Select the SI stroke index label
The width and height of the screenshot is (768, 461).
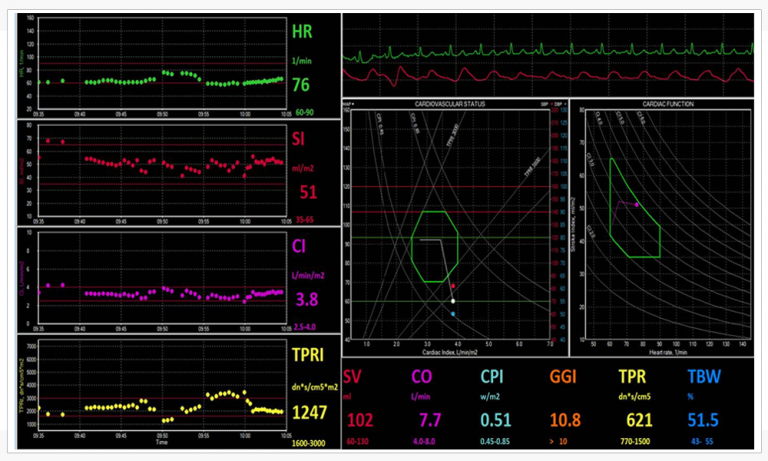point(299,139)
